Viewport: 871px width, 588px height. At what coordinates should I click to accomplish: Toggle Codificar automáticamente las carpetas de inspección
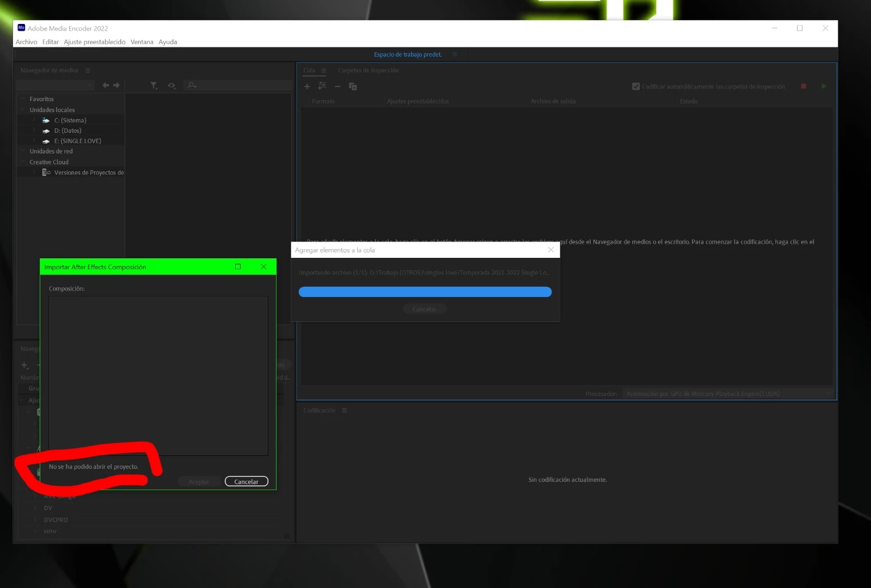point(636,86)
